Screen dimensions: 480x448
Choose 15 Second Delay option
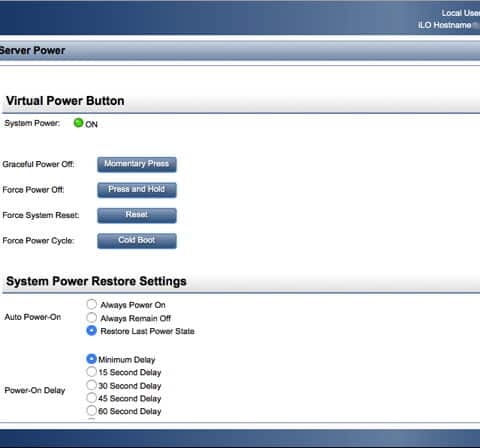click(x=91, y=371)
